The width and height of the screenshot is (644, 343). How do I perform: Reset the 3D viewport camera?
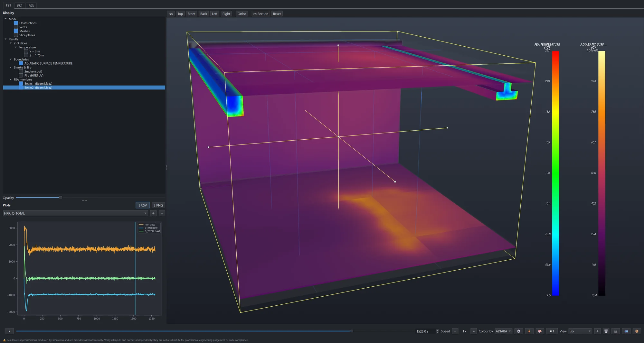277,14
